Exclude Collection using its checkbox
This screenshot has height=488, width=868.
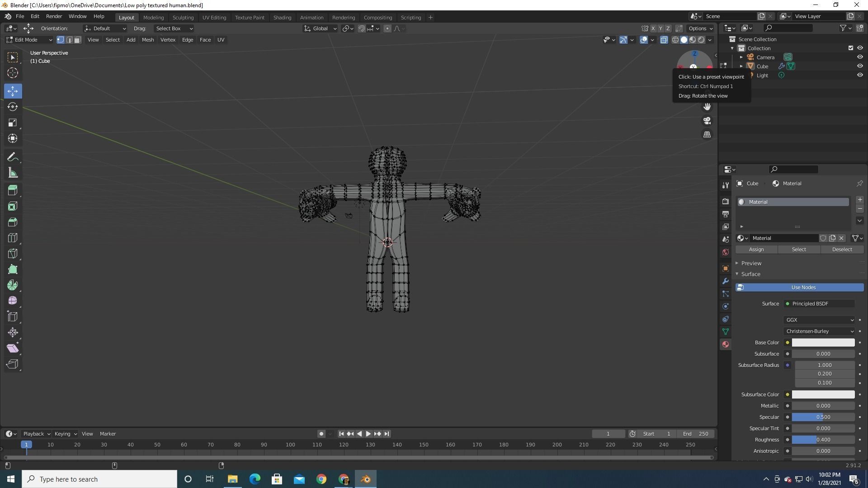pos(850,48)
